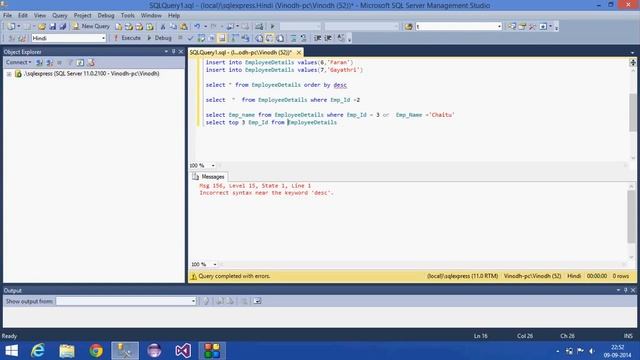This screenshot has width=640, height=360.
Task: Select the Messages results tab
Action: pyautogui.click(x=209, y=177)
